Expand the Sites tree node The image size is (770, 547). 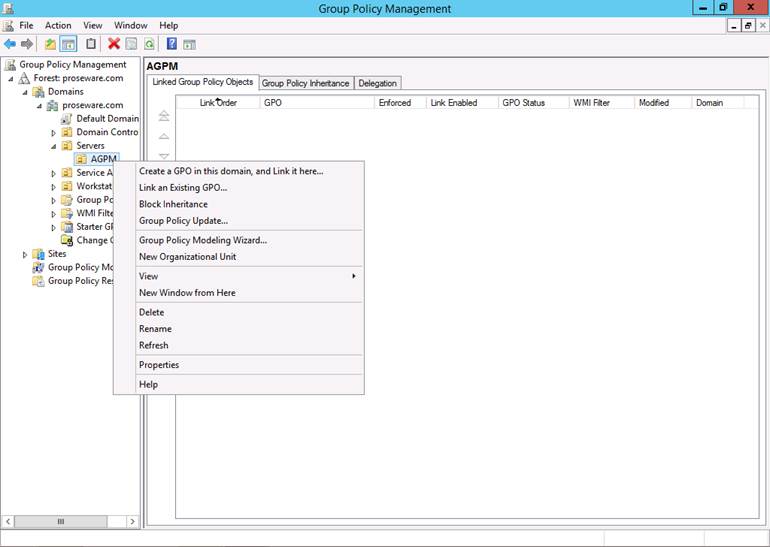point(26,254)
